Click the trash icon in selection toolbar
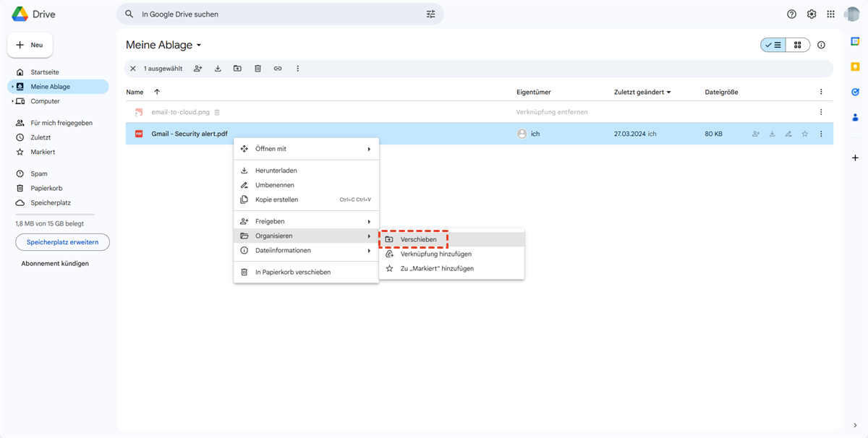Viewport: 868px width, 438px height. pyautogui.click(x=258, y=69)
